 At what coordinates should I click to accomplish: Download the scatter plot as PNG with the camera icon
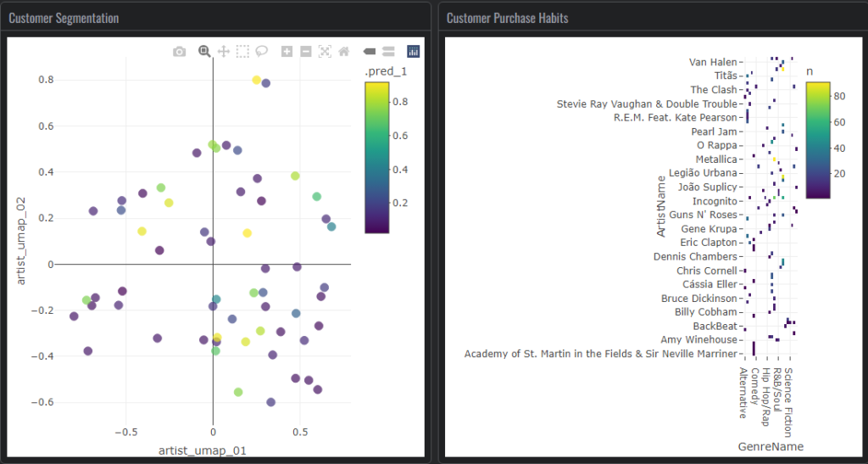coord(180,52)
